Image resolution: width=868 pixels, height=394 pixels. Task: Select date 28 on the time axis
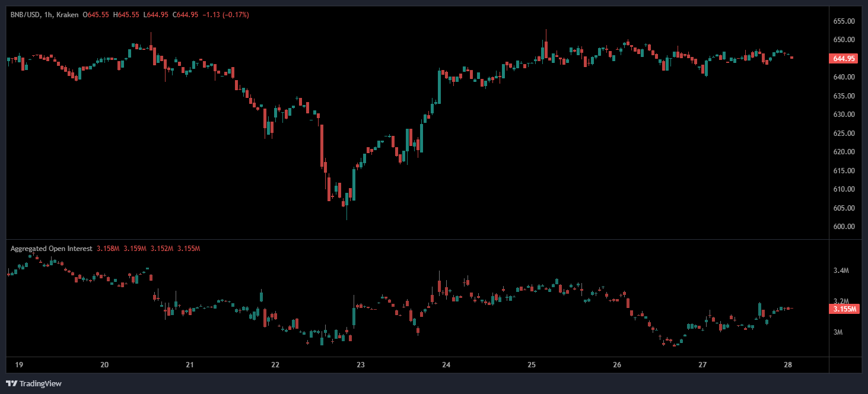click(x=788, y=364)
